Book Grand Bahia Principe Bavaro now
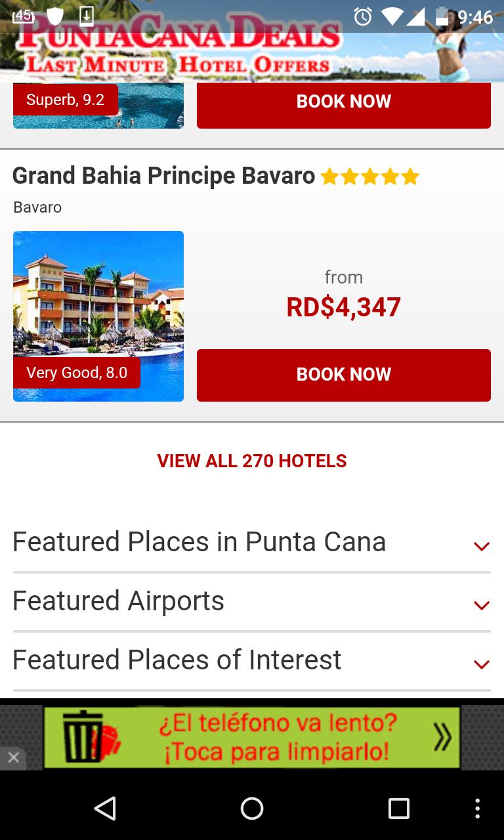 (x=343, y=375)
